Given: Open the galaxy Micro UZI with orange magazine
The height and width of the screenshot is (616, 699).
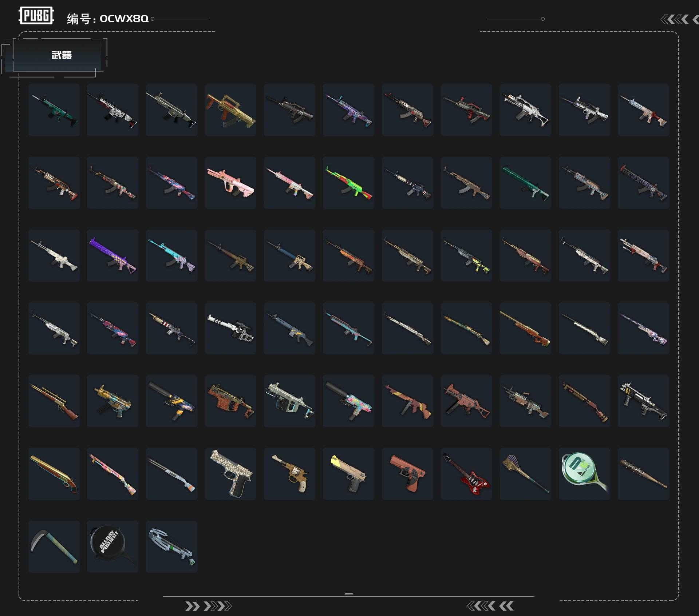Looking at the screenshot, I should coord(171,401).
